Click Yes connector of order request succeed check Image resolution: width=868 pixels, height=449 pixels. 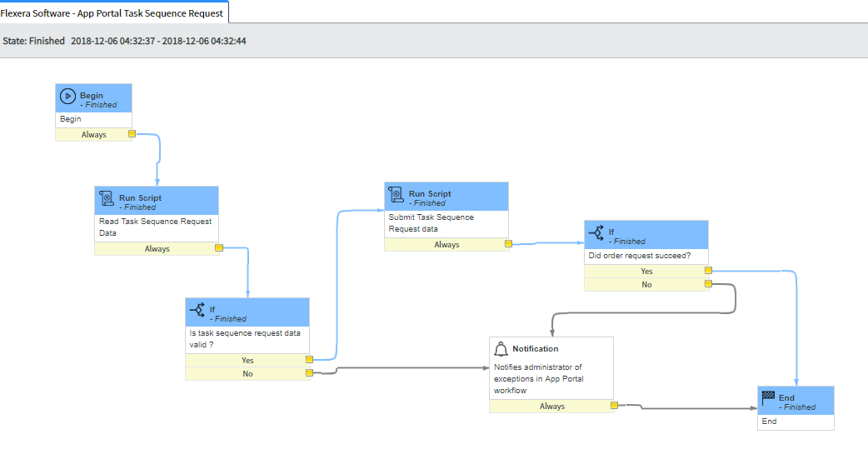tap(708, 271)
